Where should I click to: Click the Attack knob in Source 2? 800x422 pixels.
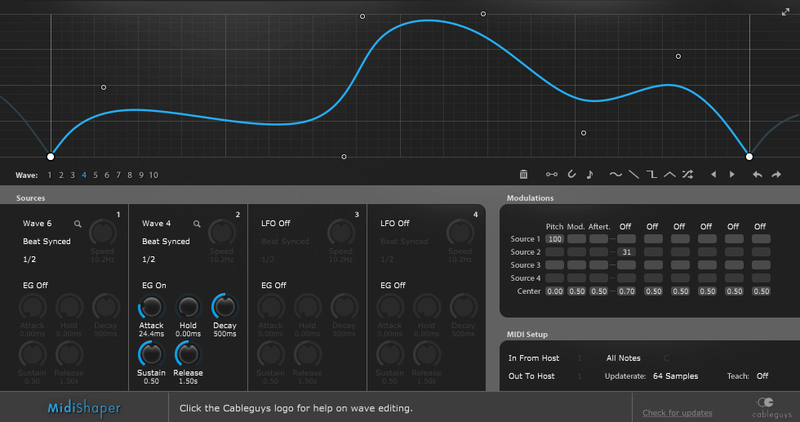click(152, 307)
